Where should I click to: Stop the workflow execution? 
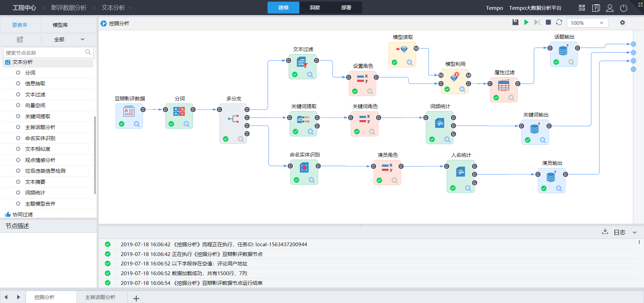(548, 22)
